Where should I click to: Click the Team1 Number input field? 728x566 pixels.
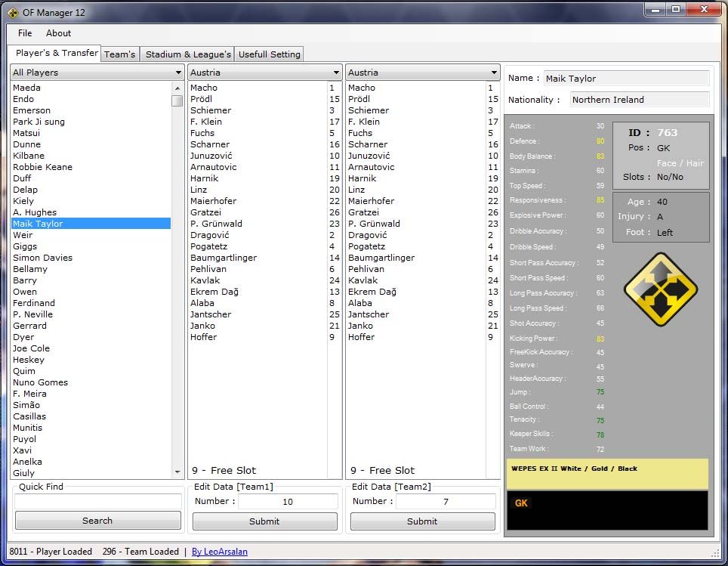(288, 502)
